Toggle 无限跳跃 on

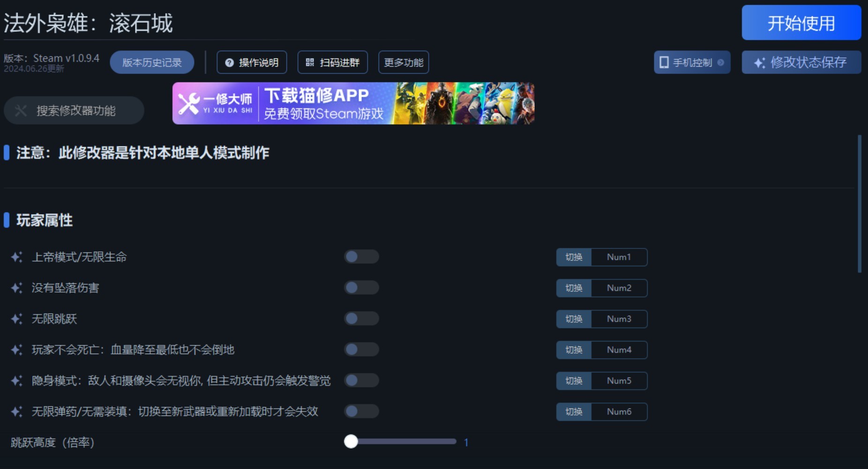click(361, 319)
